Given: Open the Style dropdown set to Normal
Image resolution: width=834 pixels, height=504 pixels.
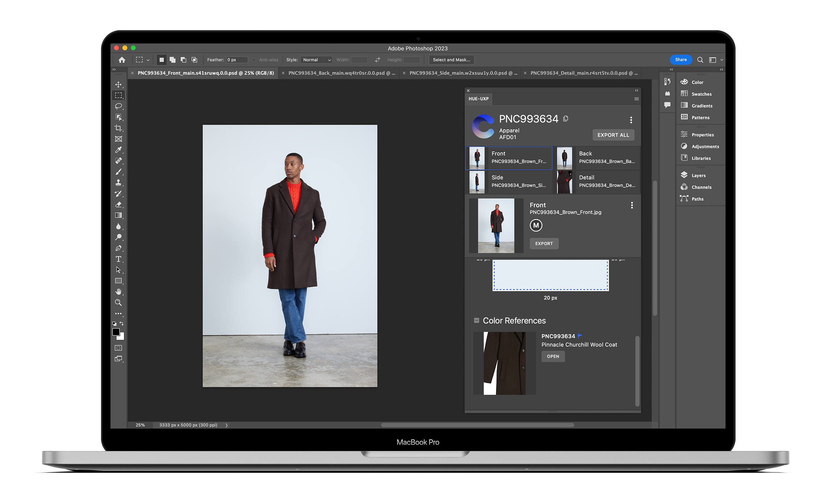Looking at the screenshot, I should click(316, 60).
